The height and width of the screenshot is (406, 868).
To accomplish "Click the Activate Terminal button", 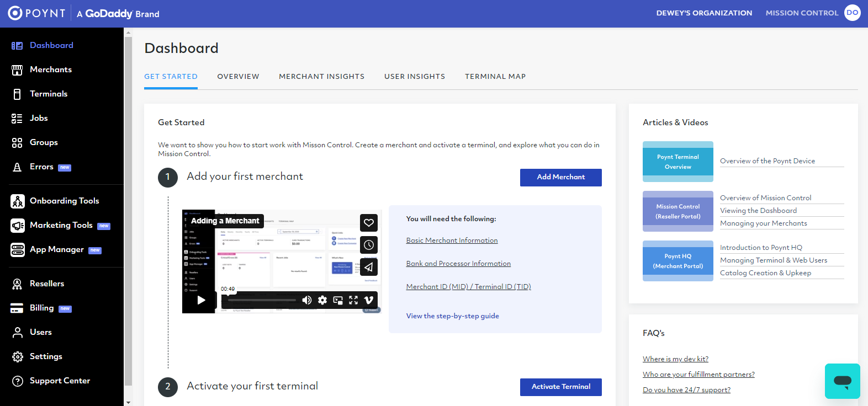I will 561,387.
